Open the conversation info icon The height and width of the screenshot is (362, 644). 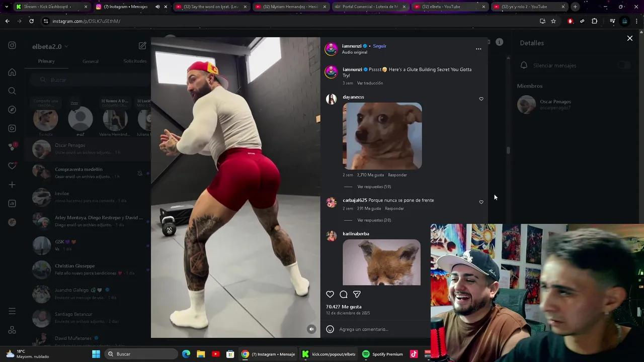tap(499, 42)
